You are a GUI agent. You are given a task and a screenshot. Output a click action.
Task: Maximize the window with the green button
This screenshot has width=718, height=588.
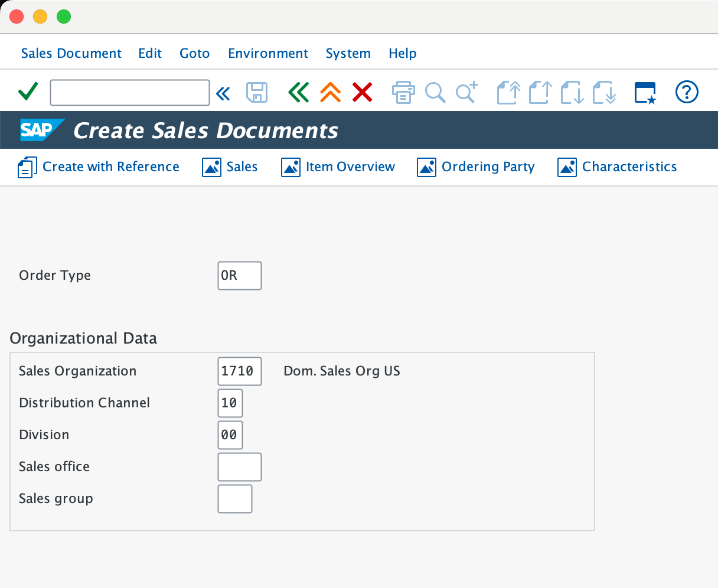click(64, 17)
